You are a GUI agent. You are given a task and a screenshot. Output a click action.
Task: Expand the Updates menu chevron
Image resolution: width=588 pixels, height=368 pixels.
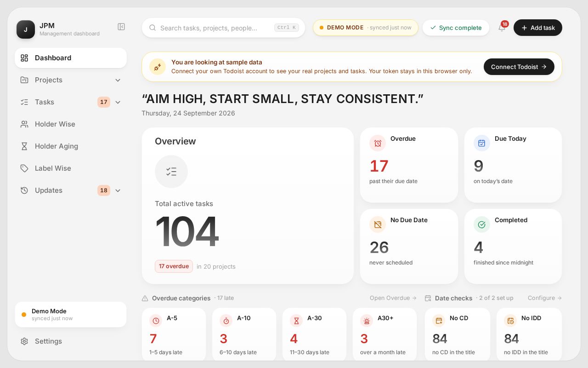118,190
